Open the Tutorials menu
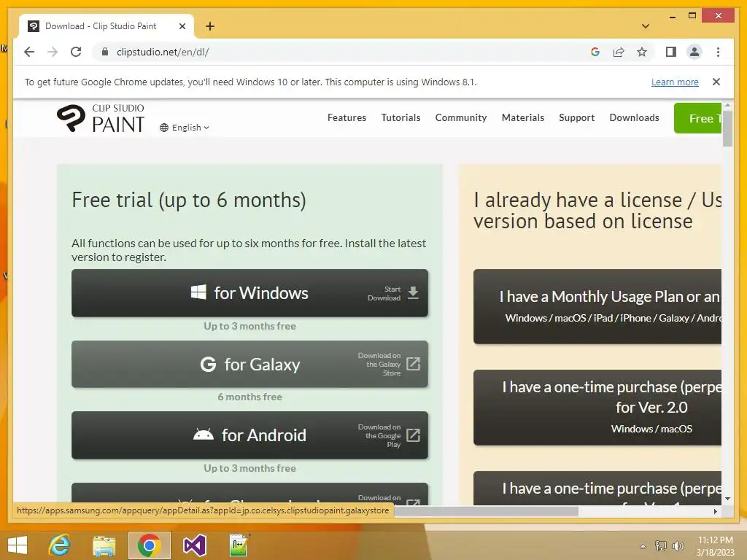 400,117
